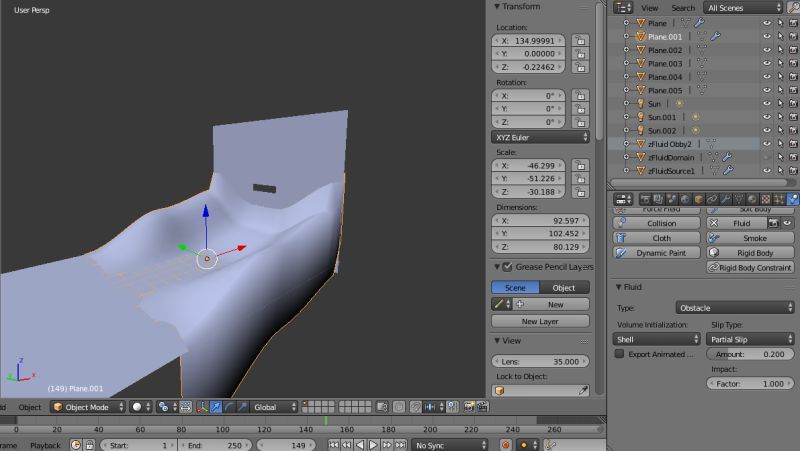This screenshot has height=451, width=800.
Task: Toggle the 3D manipulator axes icon
Action: point(203,407)
